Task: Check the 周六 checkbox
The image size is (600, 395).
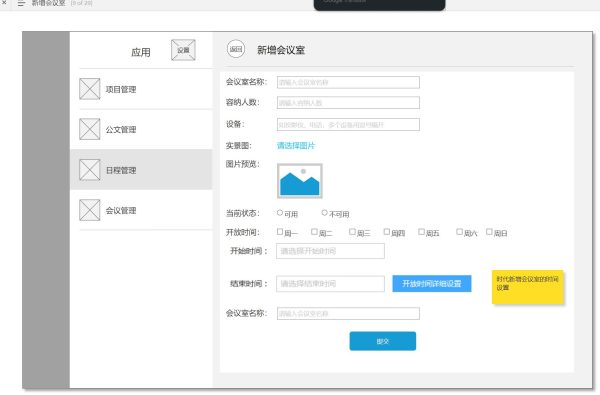Action: [x=460, y=232]
